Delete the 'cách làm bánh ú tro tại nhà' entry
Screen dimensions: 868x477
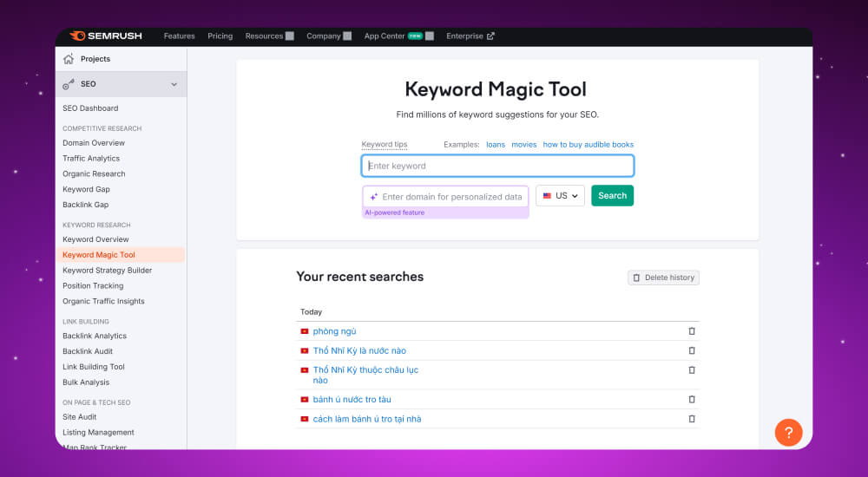pos(692,419)
